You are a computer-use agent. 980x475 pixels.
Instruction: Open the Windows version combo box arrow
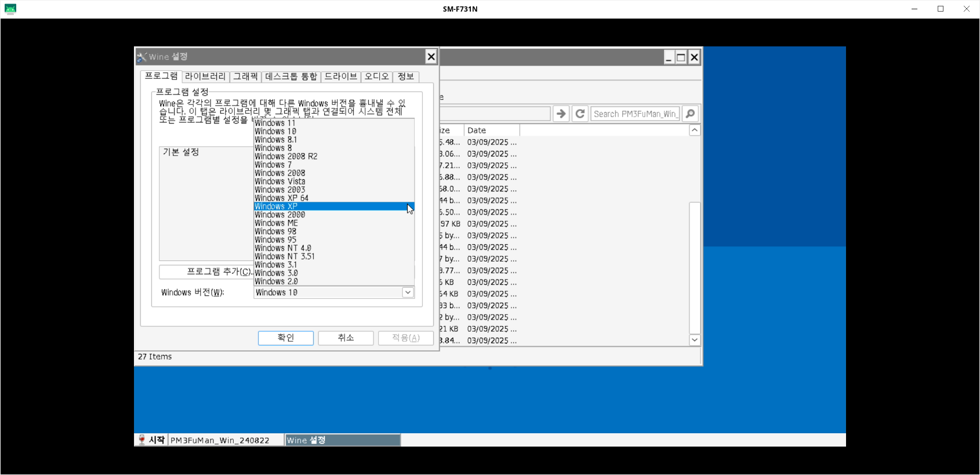(x=408, y=292)
